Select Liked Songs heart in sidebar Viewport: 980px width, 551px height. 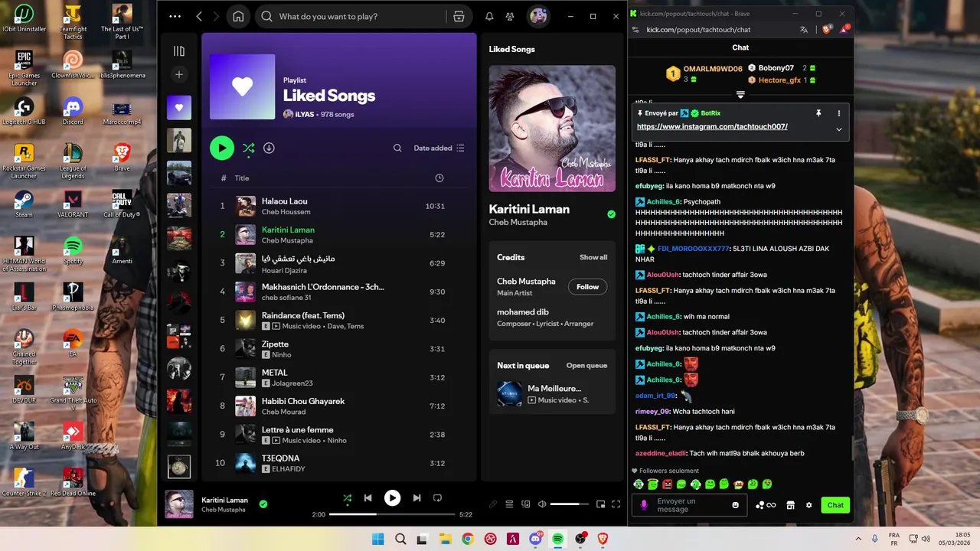(179, 108)
